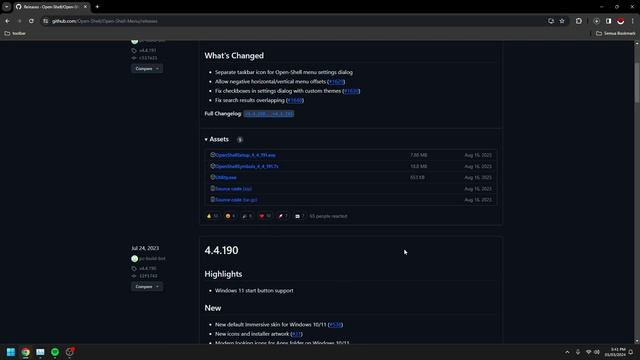Toggle the hooray party reaction

pos(247,216)
